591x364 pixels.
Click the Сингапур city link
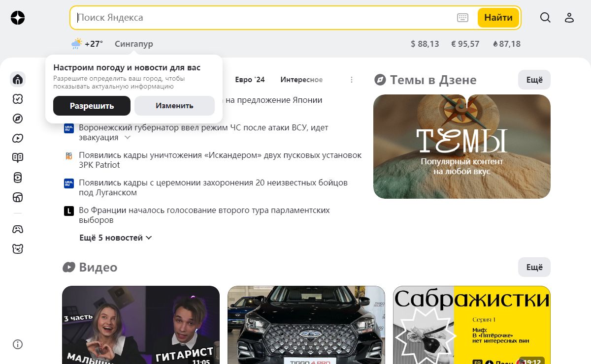point(134,44)
